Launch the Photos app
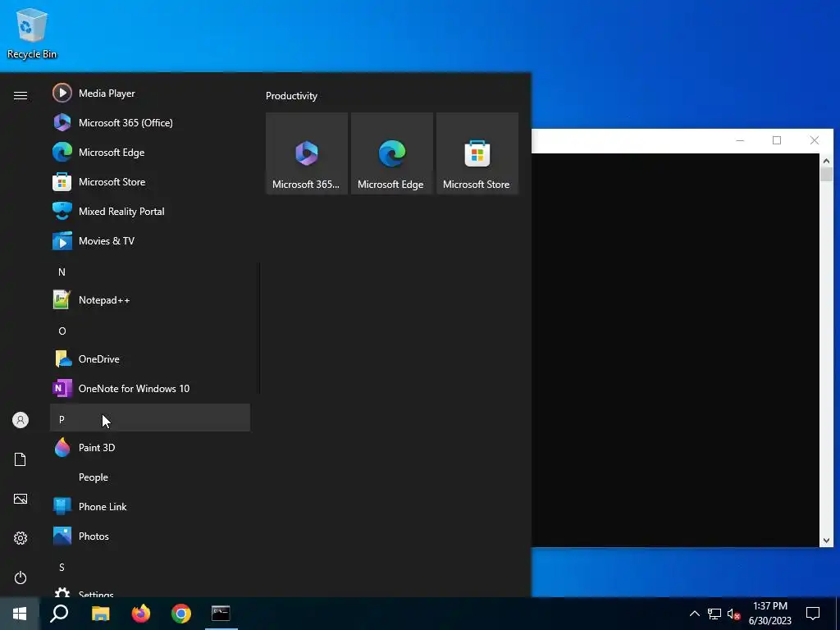The width and height of the screenshot is (840, 630). click(150, 536)
